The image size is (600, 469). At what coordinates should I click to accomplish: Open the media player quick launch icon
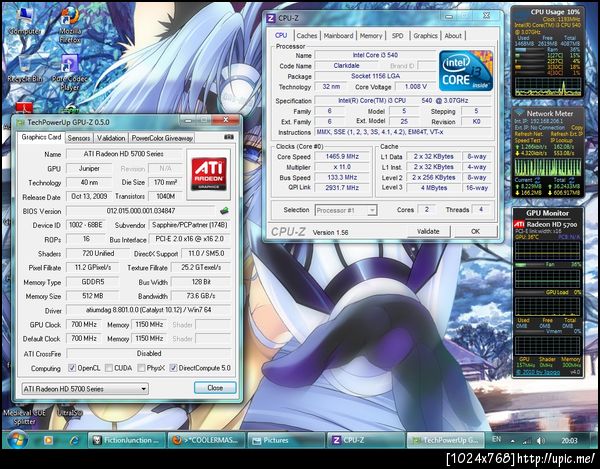click(x=48, y=440)
